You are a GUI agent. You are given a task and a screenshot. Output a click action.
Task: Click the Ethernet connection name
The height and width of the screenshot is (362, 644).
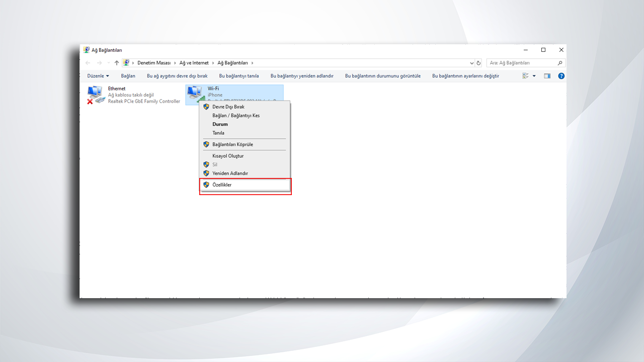117,88
